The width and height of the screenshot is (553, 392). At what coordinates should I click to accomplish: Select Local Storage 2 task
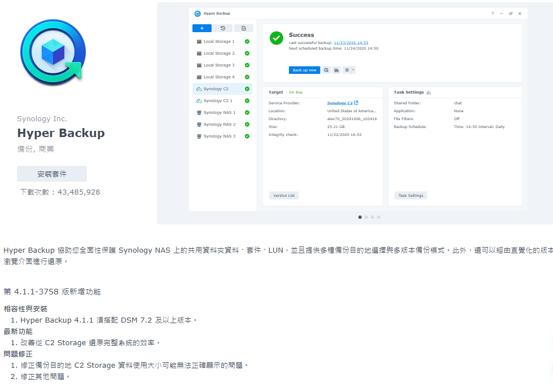pyautogui.click(x=222, y=54)
